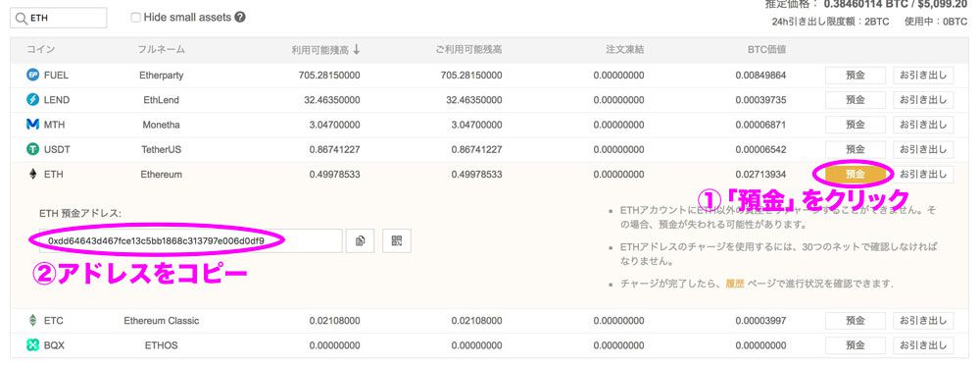Click お引き出し button in ETH row

click(923, 175)
